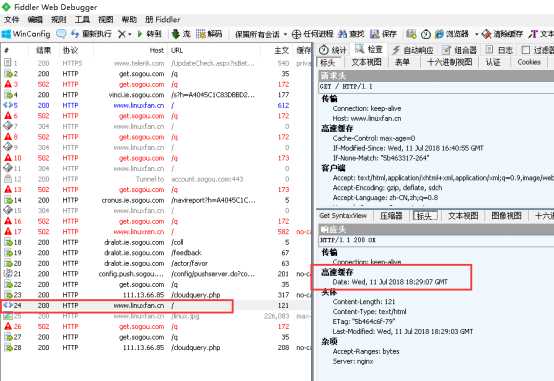
Task: Open the 视图 menu
Action: [106, 19]
